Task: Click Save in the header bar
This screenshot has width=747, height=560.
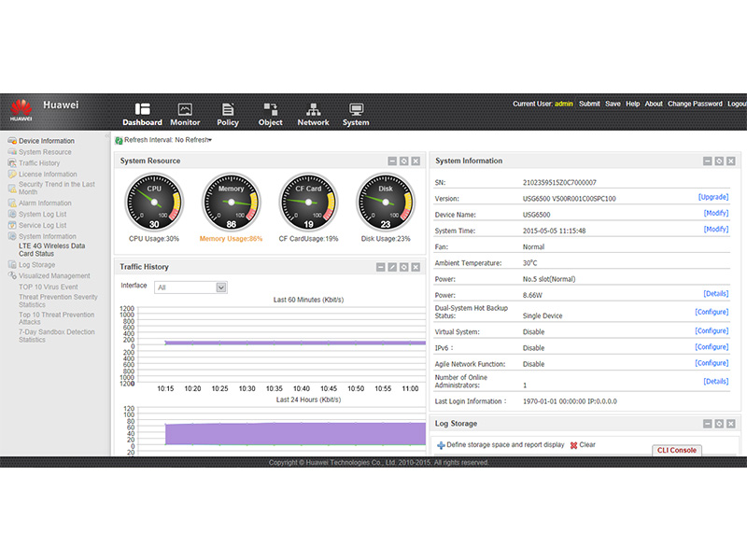Action: [x=613, y=104]
